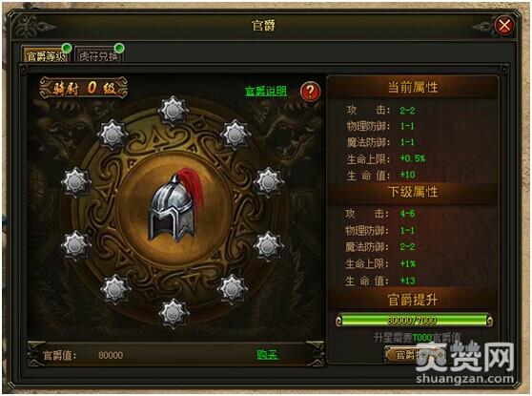Select the right-side lower star medallion

pos(268,246)
